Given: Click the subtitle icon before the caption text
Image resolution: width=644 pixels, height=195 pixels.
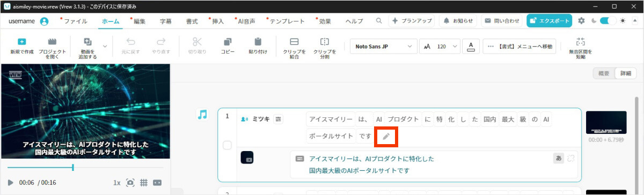Looking at the screenshot, I should (299, 159).
